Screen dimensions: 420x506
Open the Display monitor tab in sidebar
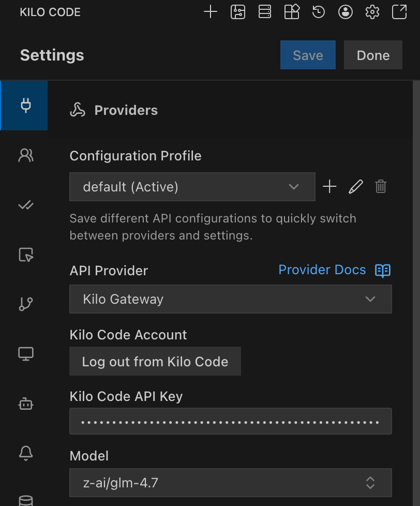(26, 354)
